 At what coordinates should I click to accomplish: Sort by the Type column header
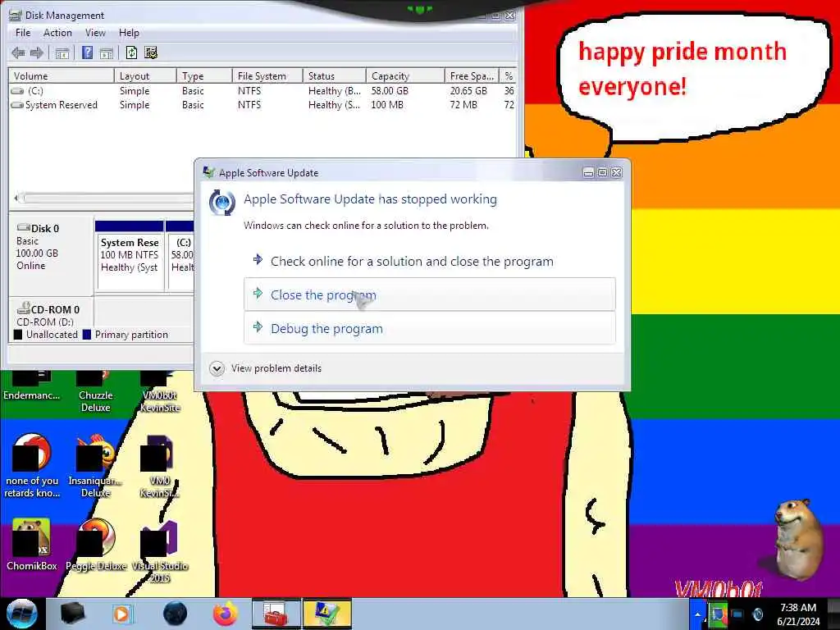click(x=204, y=76)
